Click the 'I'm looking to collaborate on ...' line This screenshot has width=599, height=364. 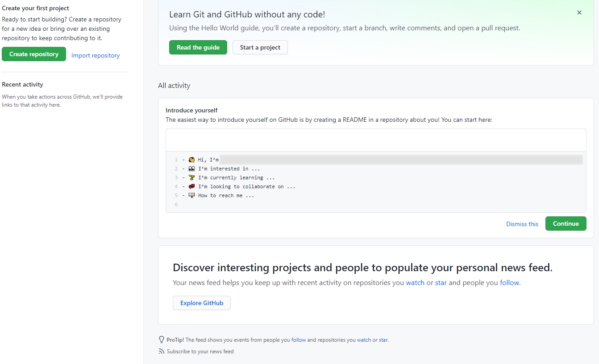[x=247, y=186]
